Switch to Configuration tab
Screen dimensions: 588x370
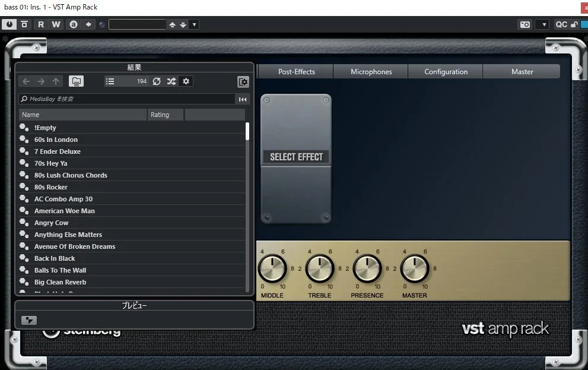pos(446,72)
